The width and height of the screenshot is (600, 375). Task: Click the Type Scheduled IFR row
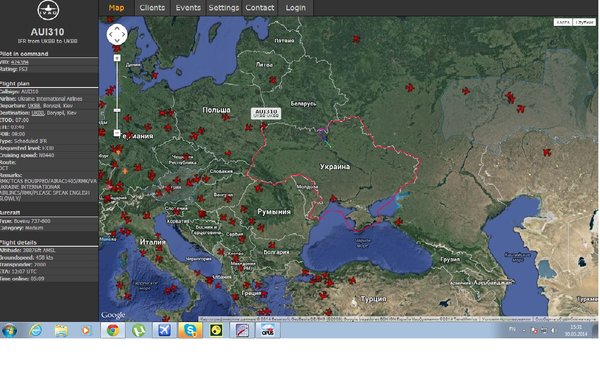(49, 141)
